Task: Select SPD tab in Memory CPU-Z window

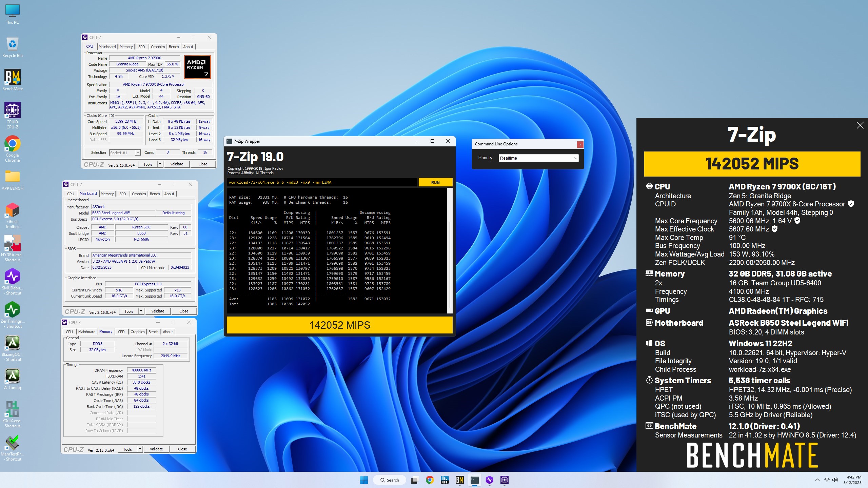Action: (121, 332)
